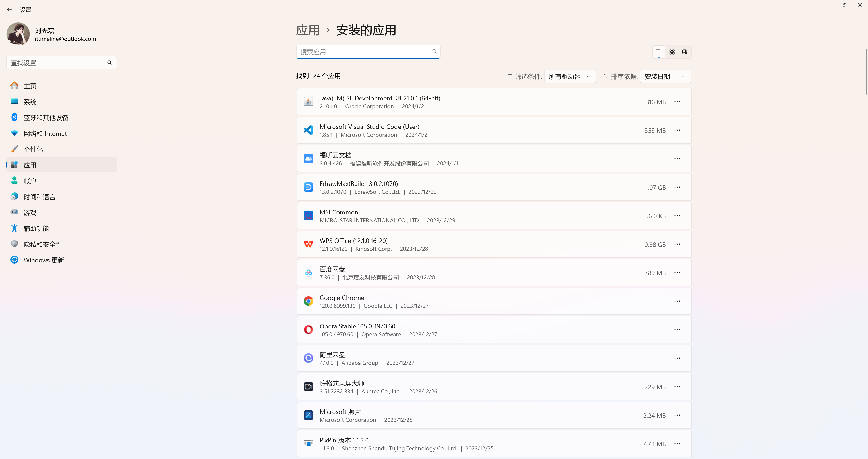Open more options for 百度网盘
This screenshot has height=459, width=868.
[x=677, y=273]
